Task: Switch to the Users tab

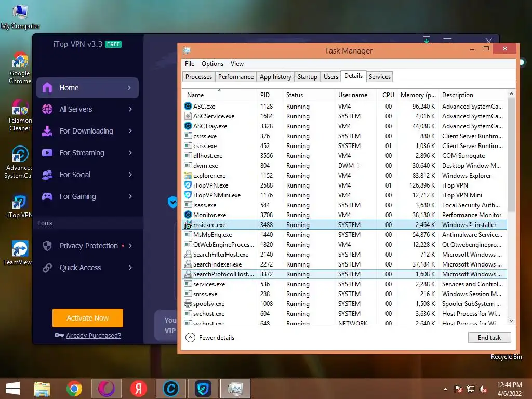Action: point(331,77)
